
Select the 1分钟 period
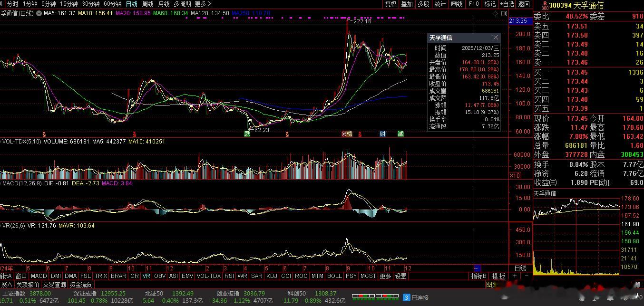(x=30, y=4)
